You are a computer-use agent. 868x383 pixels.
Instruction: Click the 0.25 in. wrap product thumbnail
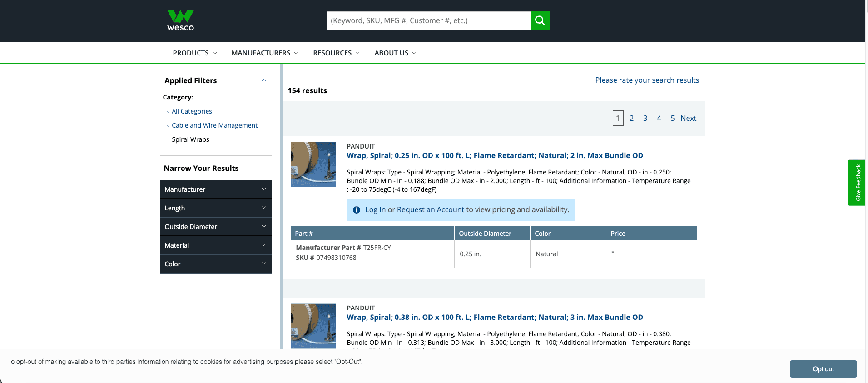[x=313, y=164]
